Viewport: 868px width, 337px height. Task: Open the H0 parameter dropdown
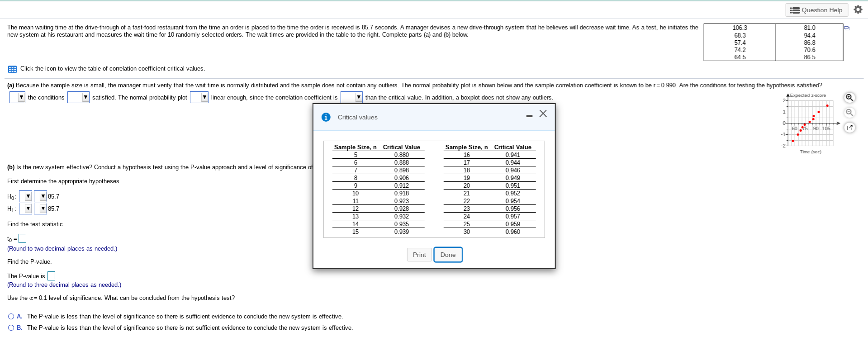[25, 196]
